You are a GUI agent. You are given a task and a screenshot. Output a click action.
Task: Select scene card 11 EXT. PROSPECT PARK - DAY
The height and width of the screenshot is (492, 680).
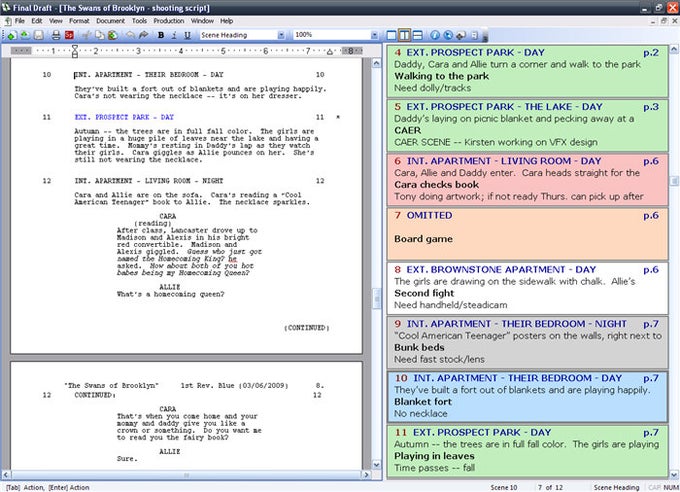click(527, 451)
